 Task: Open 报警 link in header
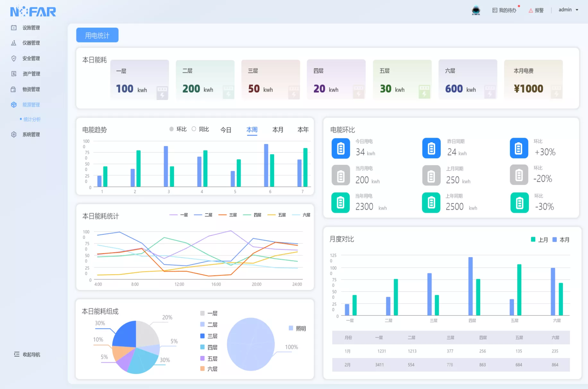point(539,10)
